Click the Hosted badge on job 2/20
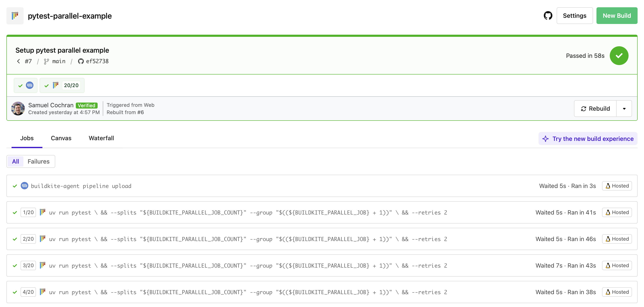The image size is (644, 307). pos(617,239)
